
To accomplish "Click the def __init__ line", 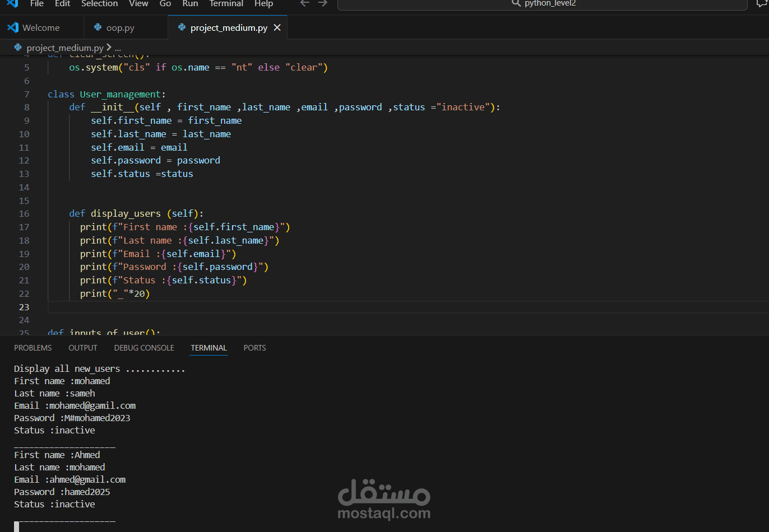I will pyautogui.click(x=285, y=107).
